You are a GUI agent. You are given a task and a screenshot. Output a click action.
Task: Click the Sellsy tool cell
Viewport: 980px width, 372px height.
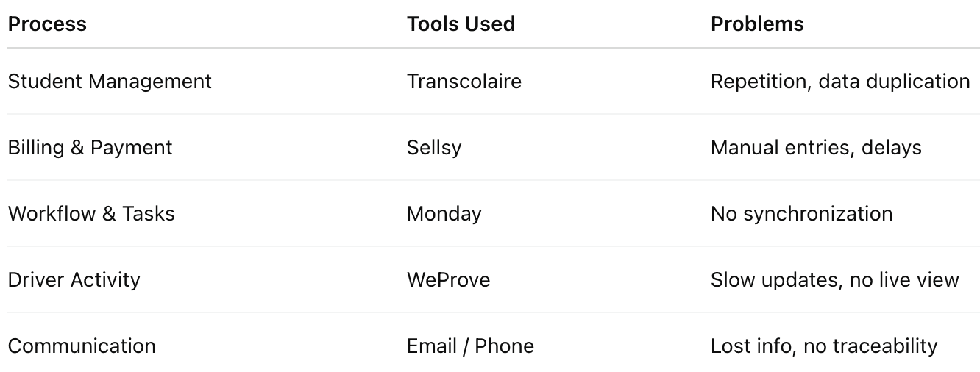click(x=434, y=147)
